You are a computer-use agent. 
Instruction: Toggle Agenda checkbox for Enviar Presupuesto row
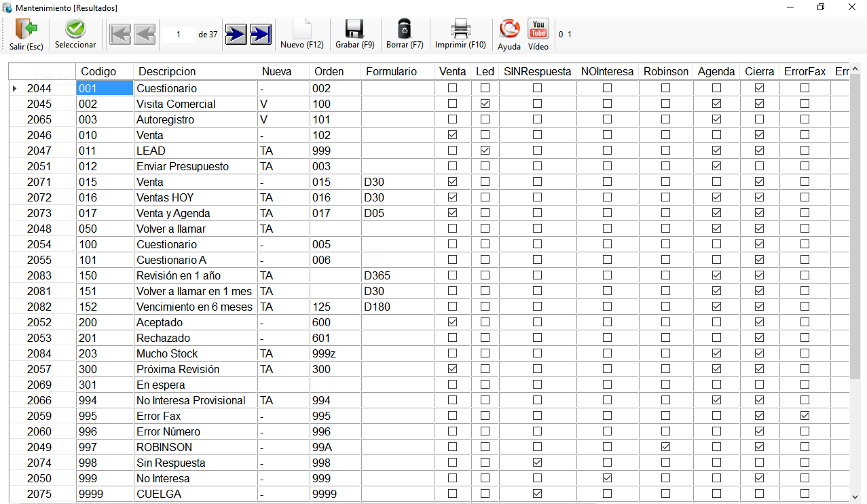(716, 166)
